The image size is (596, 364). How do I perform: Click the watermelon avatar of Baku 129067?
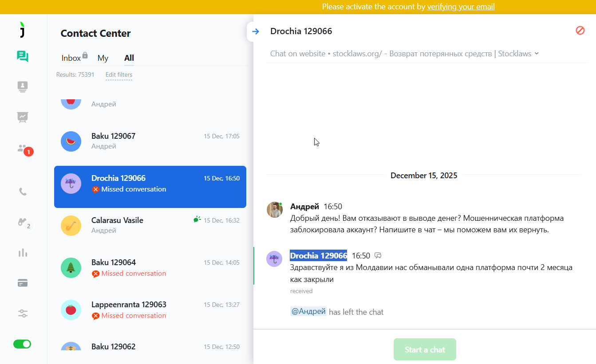[71, 141]
